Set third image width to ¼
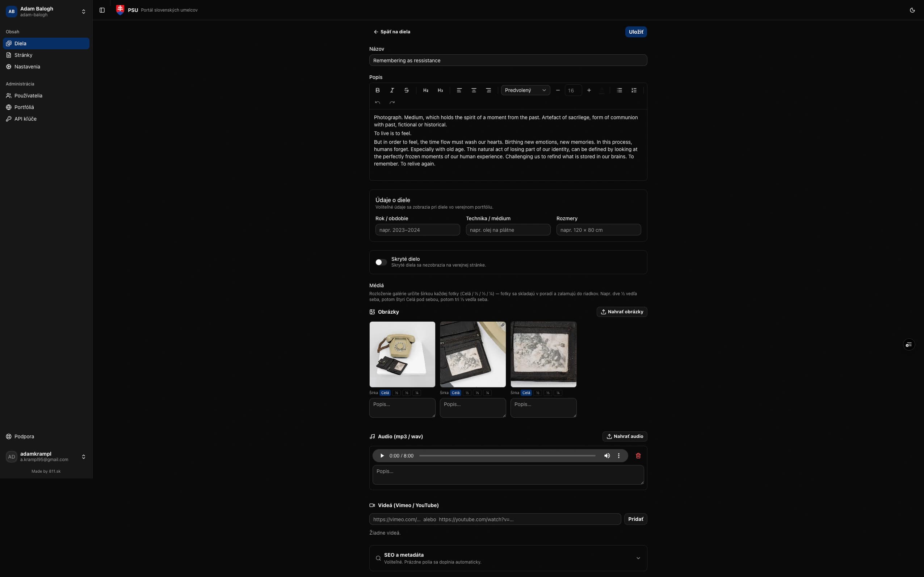The image size is (924, 577). (x=558, y=393)
